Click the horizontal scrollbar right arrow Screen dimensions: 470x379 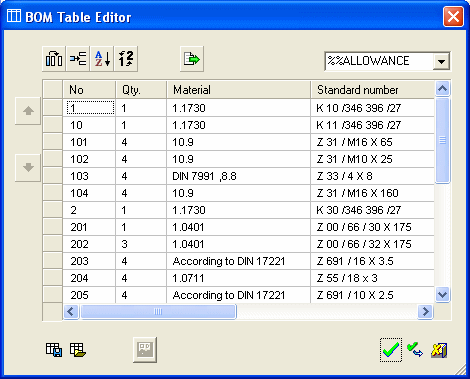tap(425, 312)
